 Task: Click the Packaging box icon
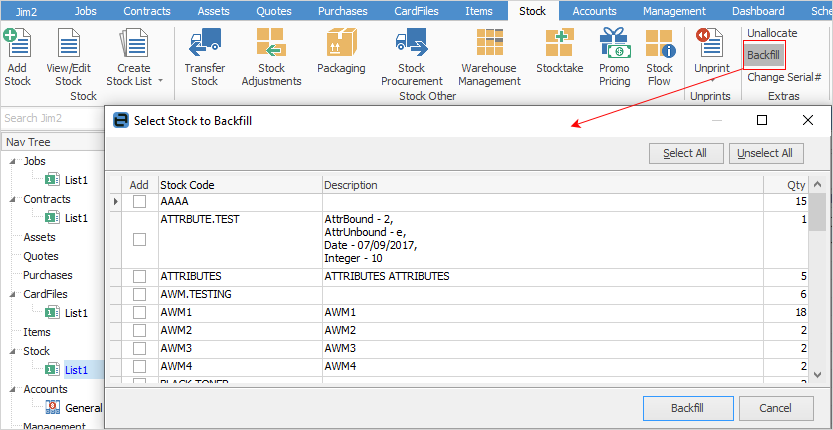pos(341,45)
